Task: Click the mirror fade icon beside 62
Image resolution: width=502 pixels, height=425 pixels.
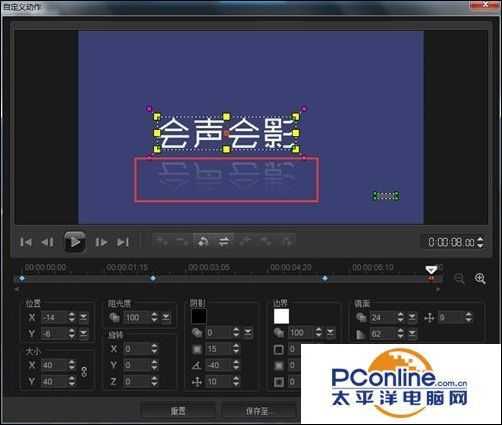Action: coord(361,334)
